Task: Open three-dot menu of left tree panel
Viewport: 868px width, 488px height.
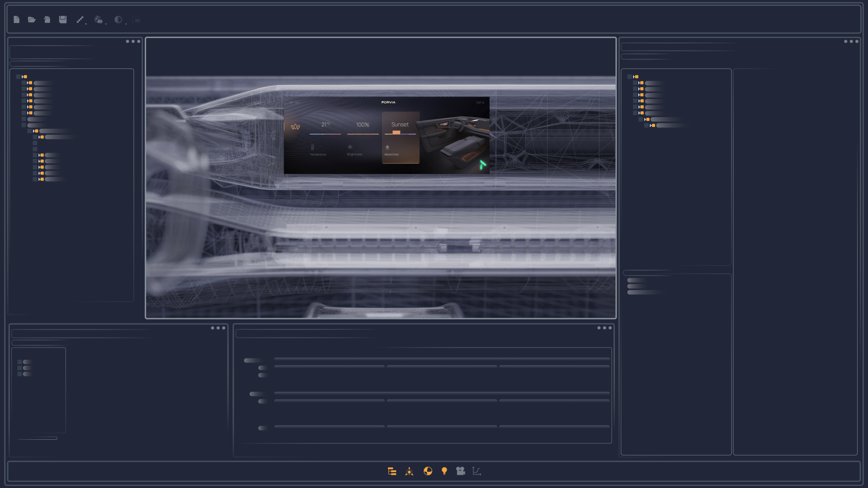Action: tap(133, 42)
